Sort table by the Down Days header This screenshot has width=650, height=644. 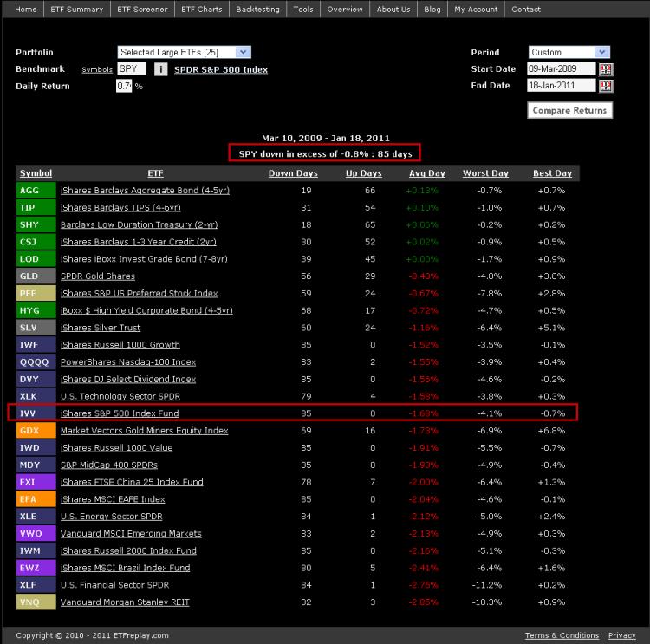293,173
